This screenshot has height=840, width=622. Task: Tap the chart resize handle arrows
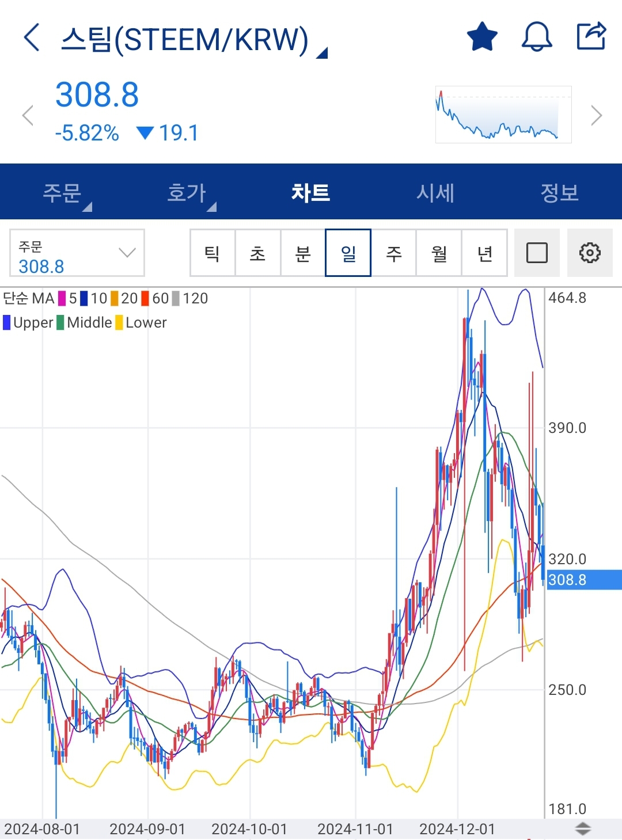(x=583, y=829)
